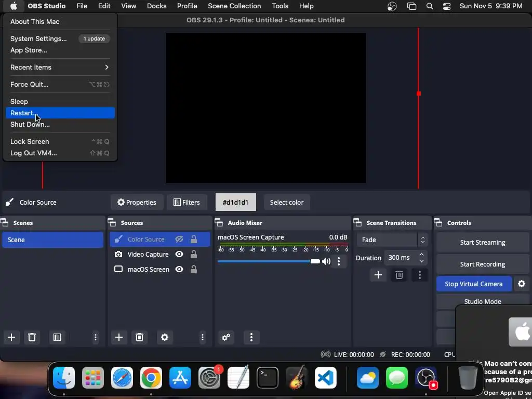Open transition properties three-dot menu
Viewport: 532px width, 399px height.
(420, 275)
